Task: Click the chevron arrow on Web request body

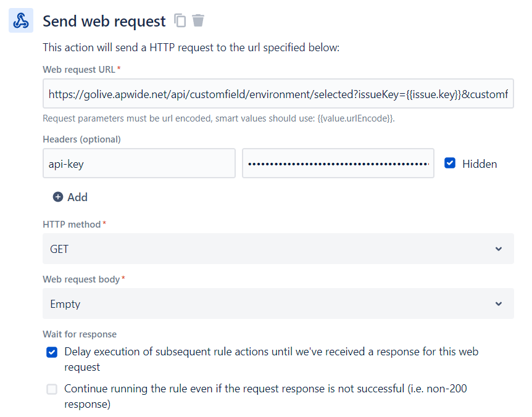Action: click(x=499, y=303)
